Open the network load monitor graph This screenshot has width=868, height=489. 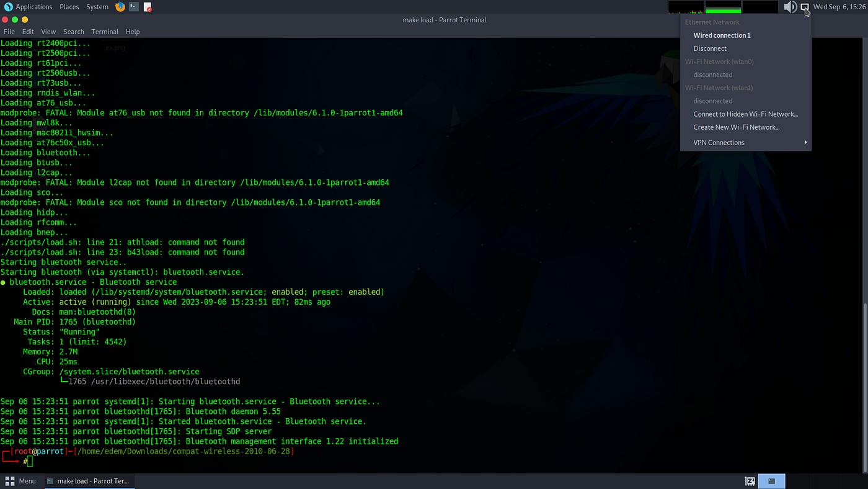(760, 7)
